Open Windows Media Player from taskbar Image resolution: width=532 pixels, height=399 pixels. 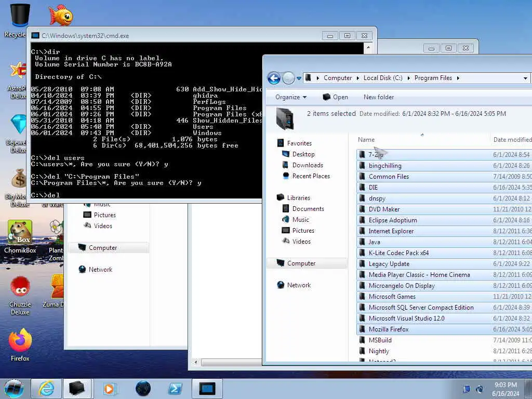[x=109, y=389]
